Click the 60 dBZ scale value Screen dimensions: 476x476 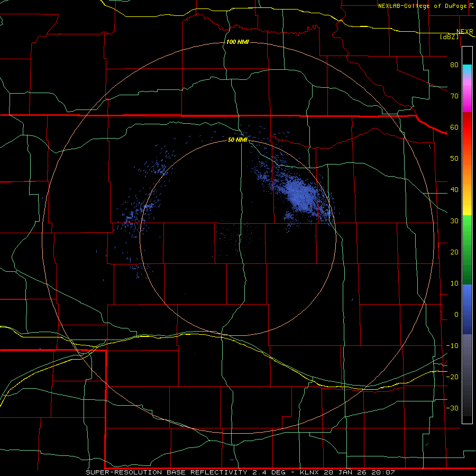point(454,127)
